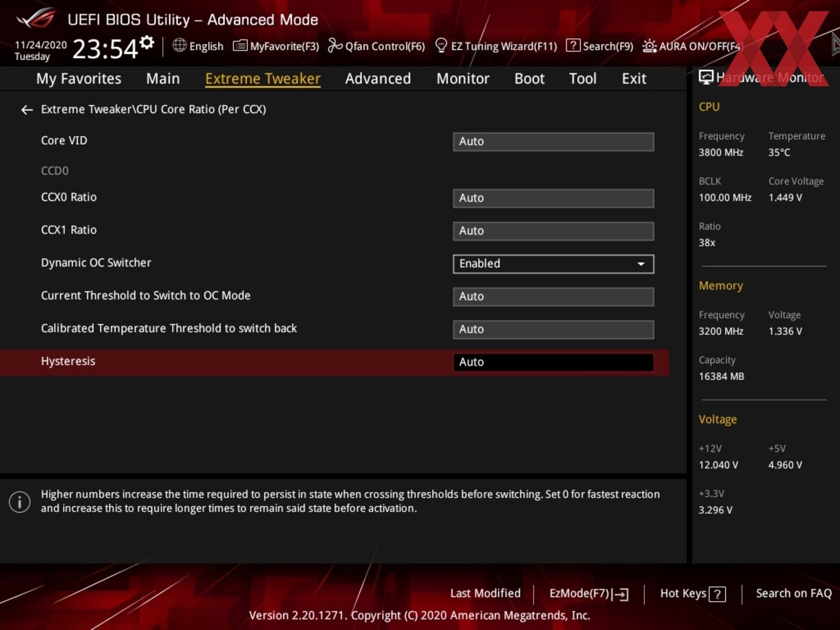Screen dimensions: 840x630
Task: Click the 38x ratio value
Action: [707, 242]
